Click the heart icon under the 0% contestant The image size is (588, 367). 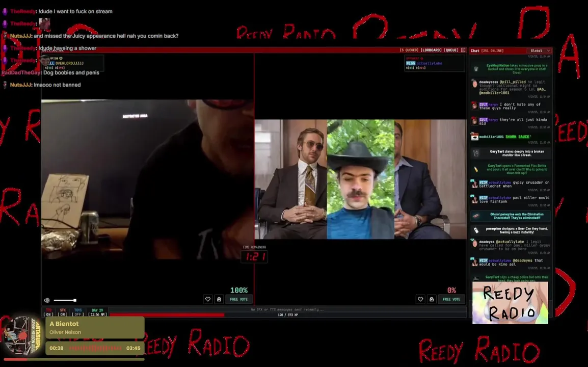(x=420, y=299)
